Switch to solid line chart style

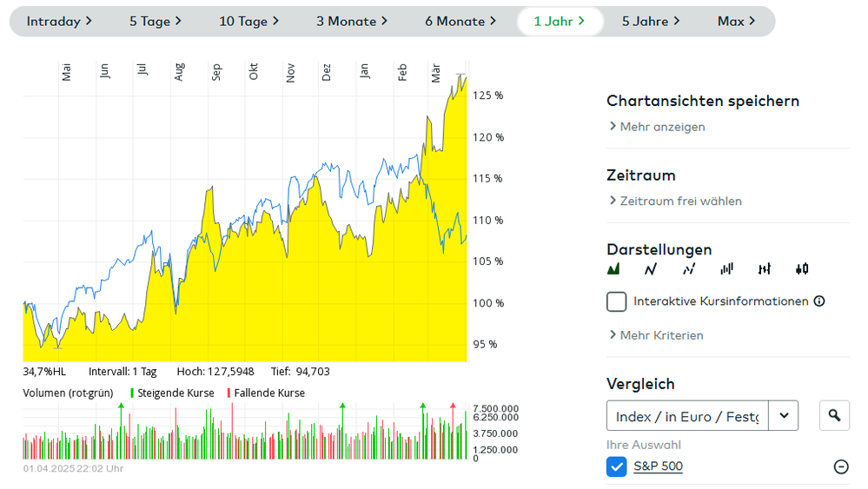651,269
